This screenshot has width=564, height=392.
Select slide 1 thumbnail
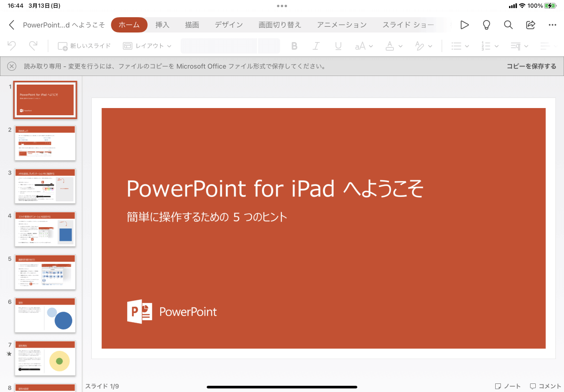45,100
